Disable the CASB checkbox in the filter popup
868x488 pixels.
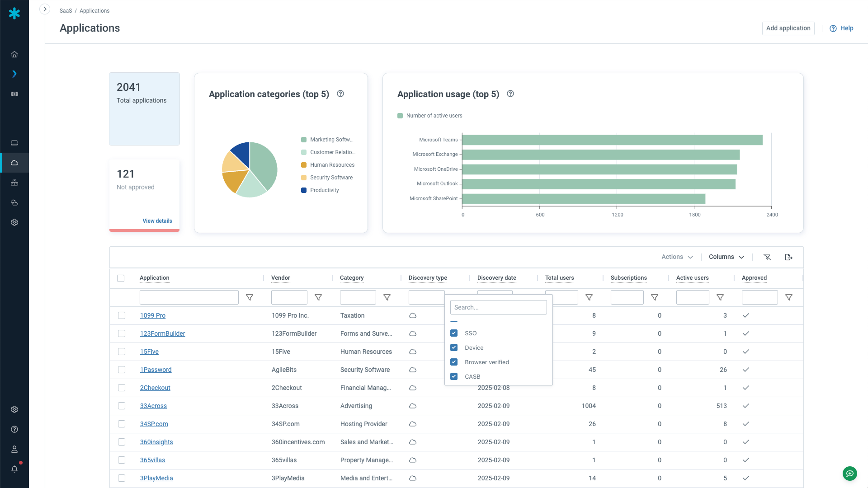(454, 376)
